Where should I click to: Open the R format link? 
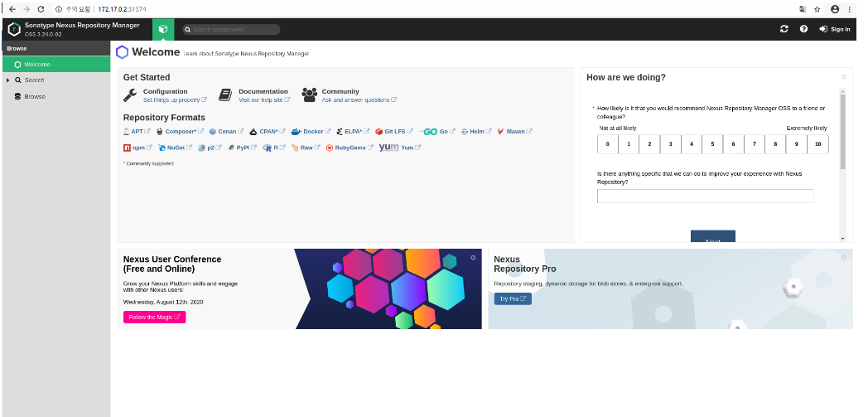[x=275, y=148]
